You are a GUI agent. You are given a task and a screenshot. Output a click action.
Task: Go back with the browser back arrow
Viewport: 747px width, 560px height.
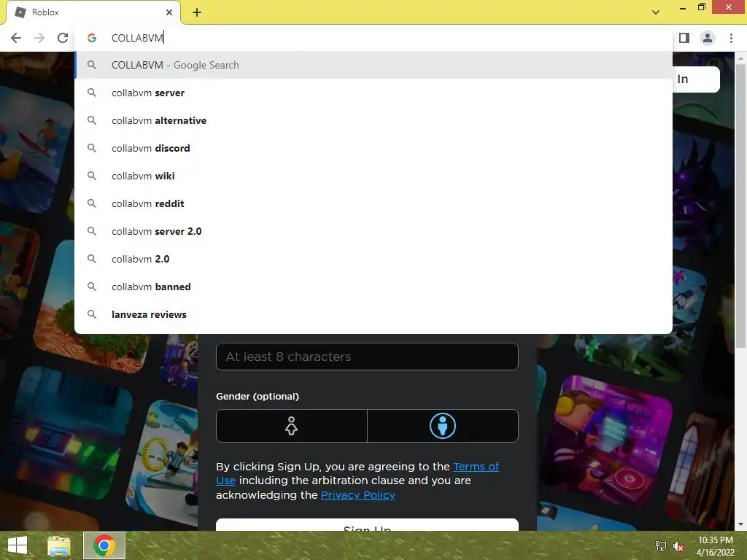coord(16,38)
